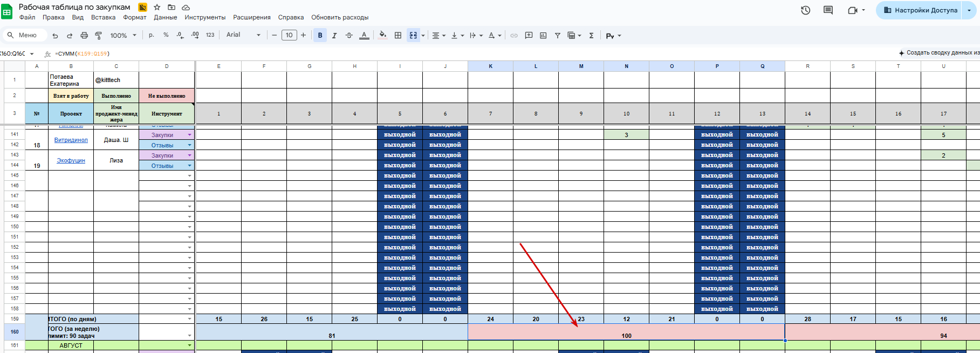Image resolution: width=980 pixels, height=353 pixels.
Task: Open the Вставка menu
Action: point(103,17)
